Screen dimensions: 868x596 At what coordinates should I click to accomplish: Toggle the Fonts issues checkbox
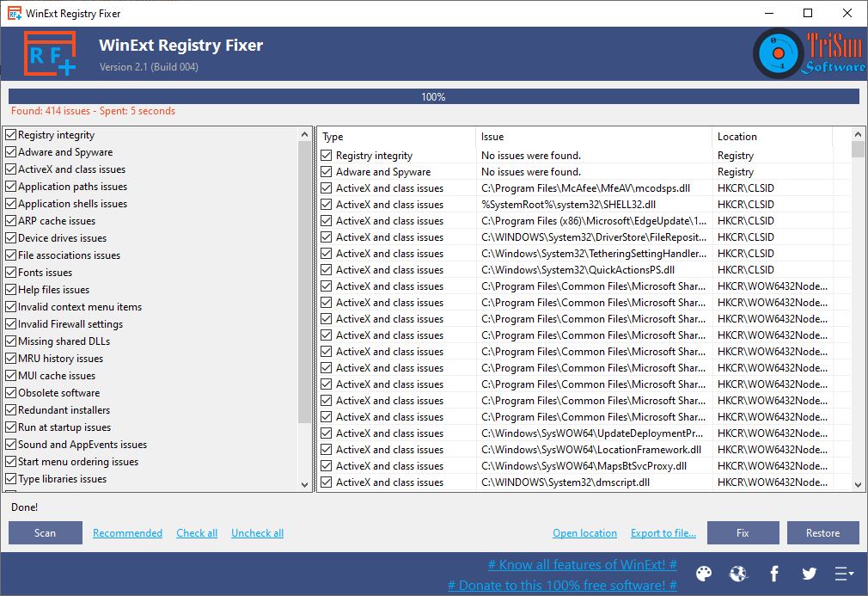[10, 272]
